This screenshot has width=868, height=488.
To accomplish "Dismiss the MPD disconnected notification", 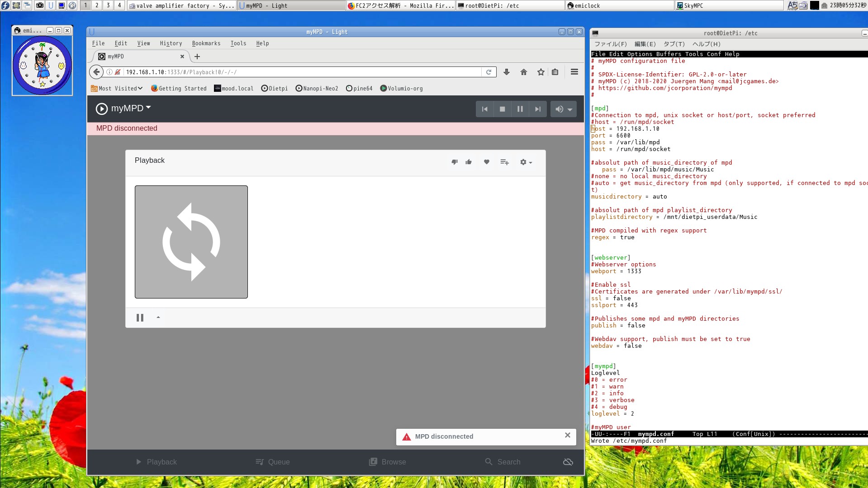I will pyautogui.click(x=567, y=435).
